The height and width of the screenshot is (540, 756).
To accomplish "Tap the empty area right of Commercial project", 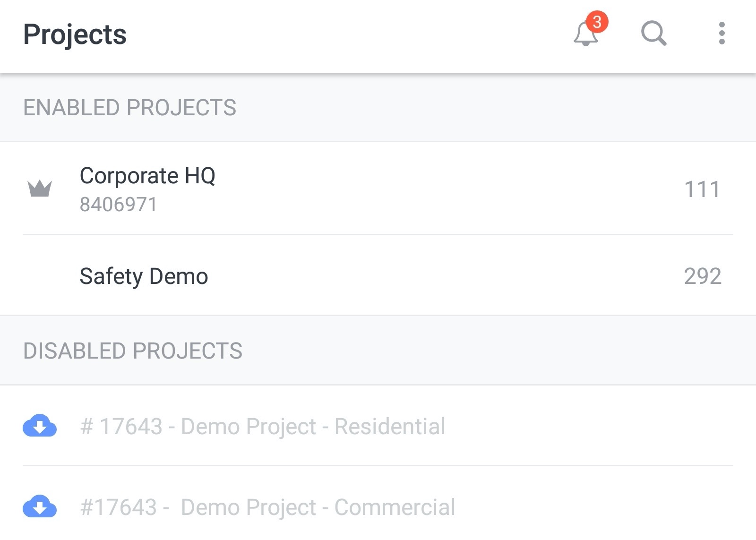I will point(595,506).
